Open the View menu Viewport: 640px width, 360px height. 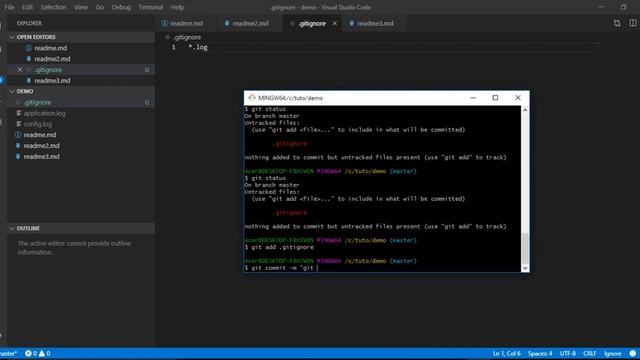(81, 7)
